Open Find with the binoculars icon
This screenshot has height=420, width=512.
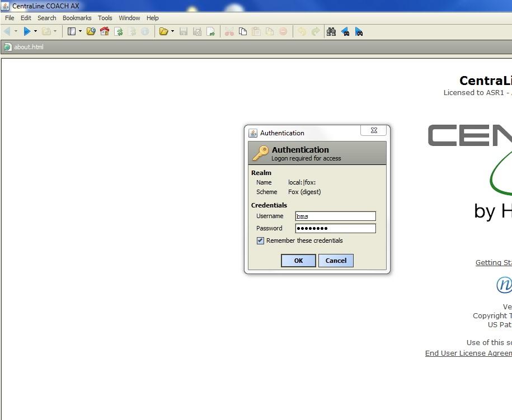tap(331, 32)
